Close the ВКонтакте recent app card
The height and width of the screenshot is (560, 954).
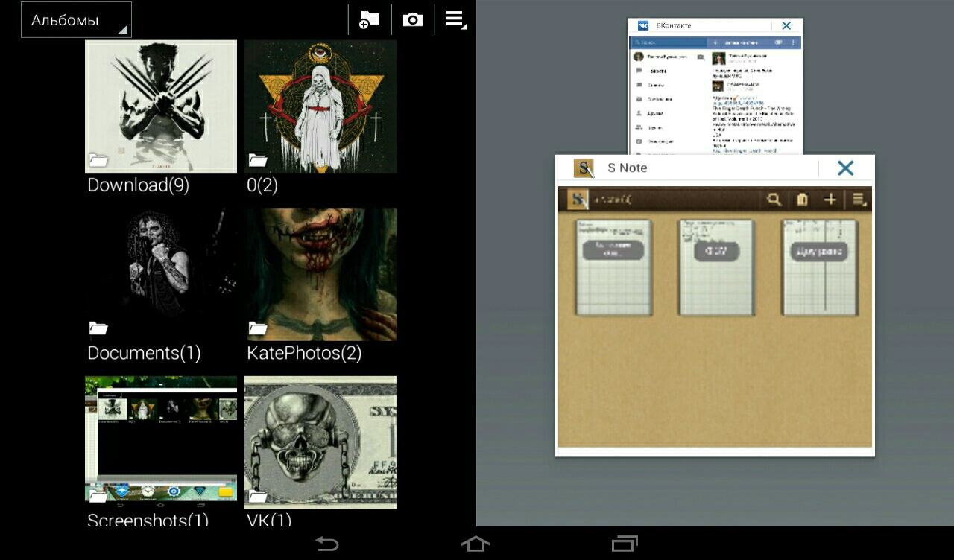786,25
